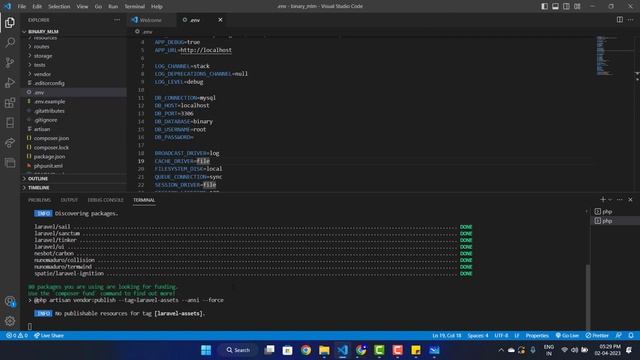This screenshot has width=640, height=360.
Task: Open the File menu
Action: tap(22, 7)
